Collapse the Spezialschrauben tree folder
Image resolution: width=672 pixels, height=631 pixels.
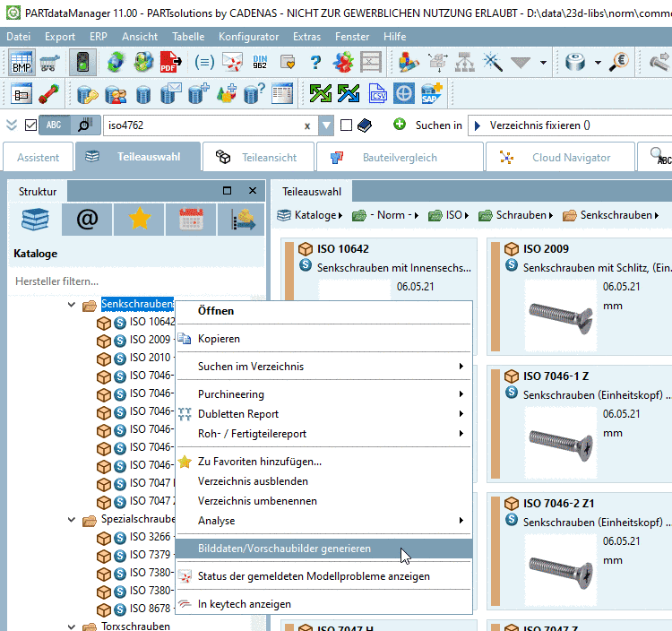pyautogui.click(x=72, y=520)
